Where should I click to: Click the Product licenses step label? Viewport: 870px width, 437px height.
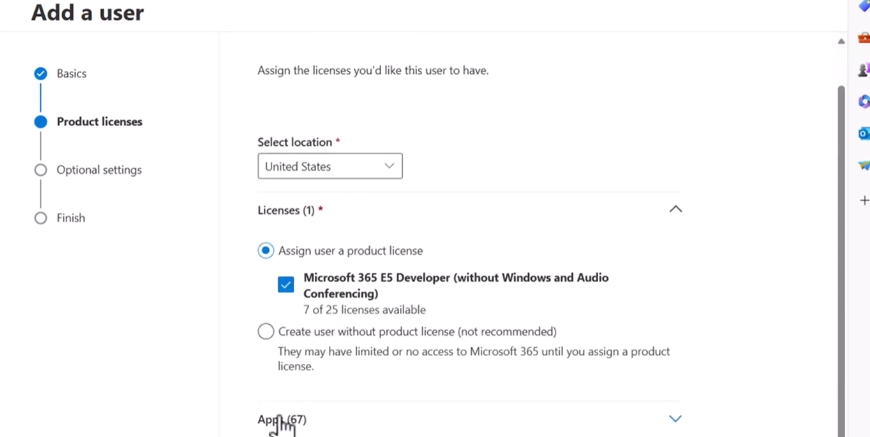(x=99, y=122)
